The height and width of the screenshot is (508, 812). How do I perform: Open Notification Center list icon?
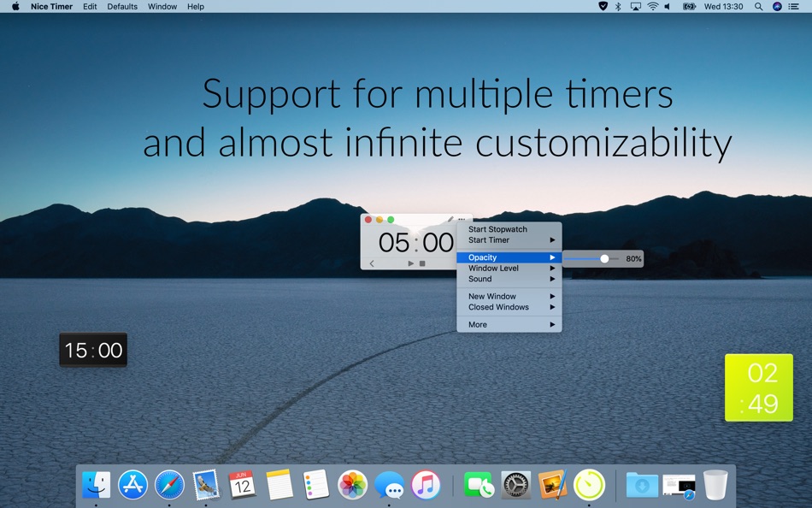(x=793, y=7)
